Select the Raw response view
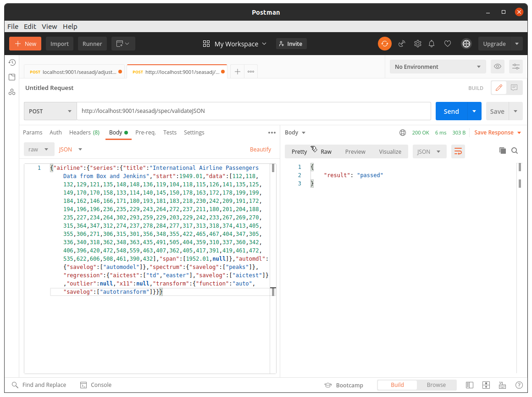 pos(326,151)
